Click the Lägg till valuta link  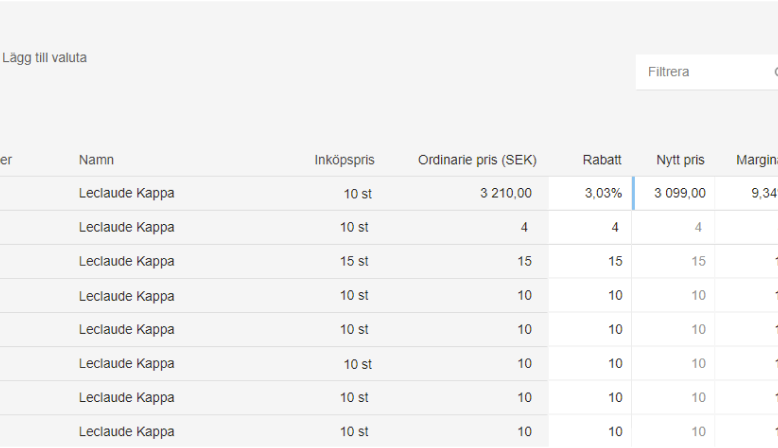coord(44,58)
